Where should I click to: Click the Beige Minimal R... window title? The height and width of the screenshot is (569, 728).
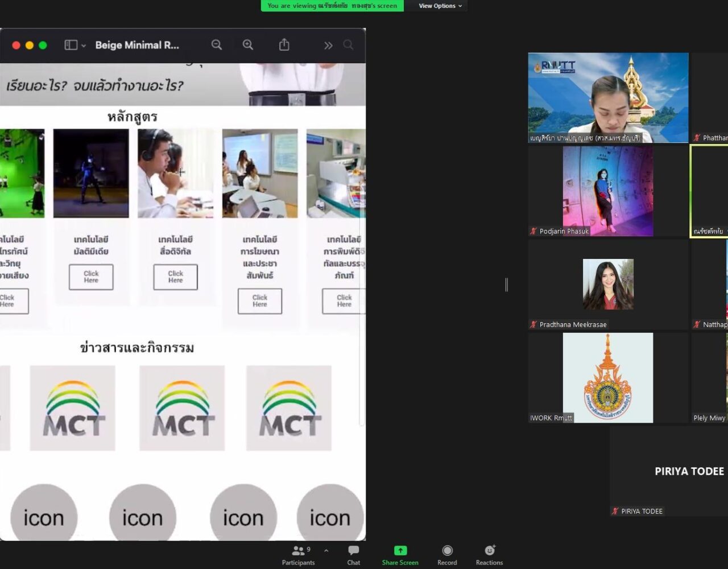(x=137, y=45)
